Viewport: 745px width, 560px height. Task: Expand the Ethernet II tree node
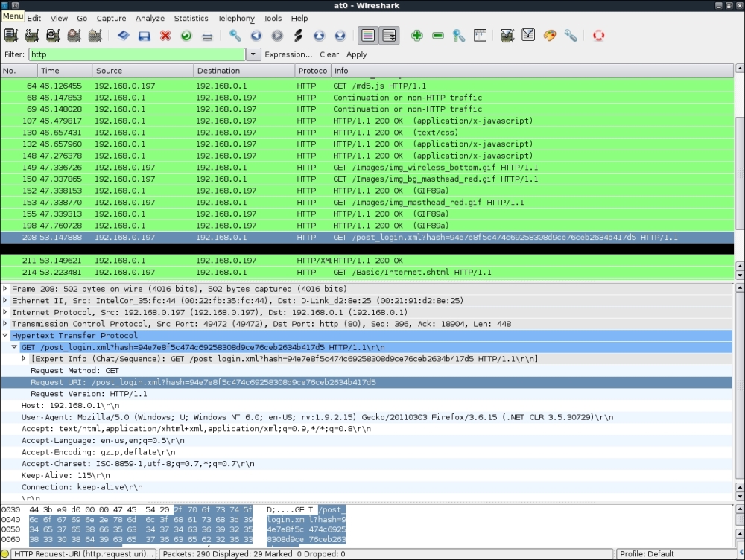pyautogui.click(x=5, y=300)
